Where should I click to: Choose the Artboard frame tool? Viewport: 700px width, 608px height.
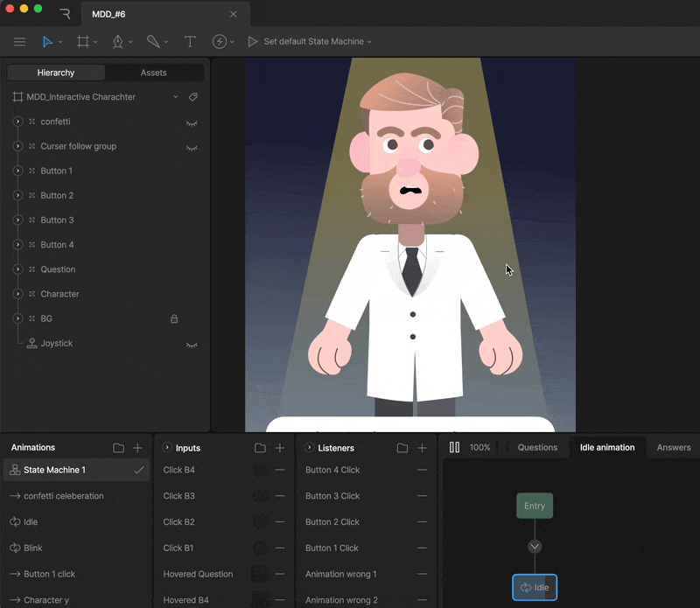click(83, 41)
